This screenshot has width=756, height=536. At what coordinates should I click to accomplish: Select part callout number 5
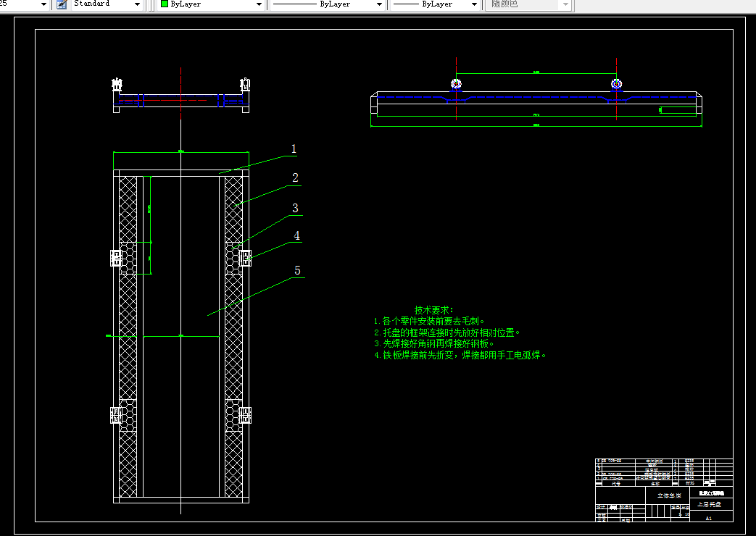[297, 271]
